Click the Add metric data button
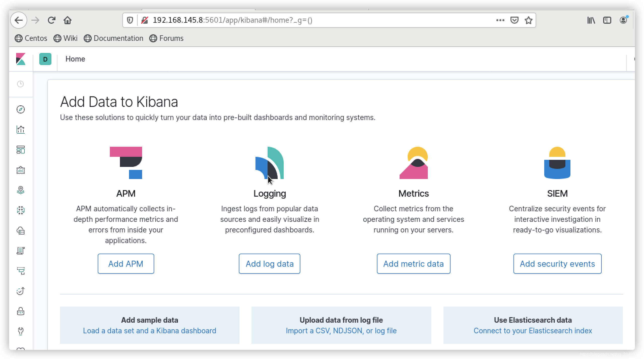 pos(413,264)
